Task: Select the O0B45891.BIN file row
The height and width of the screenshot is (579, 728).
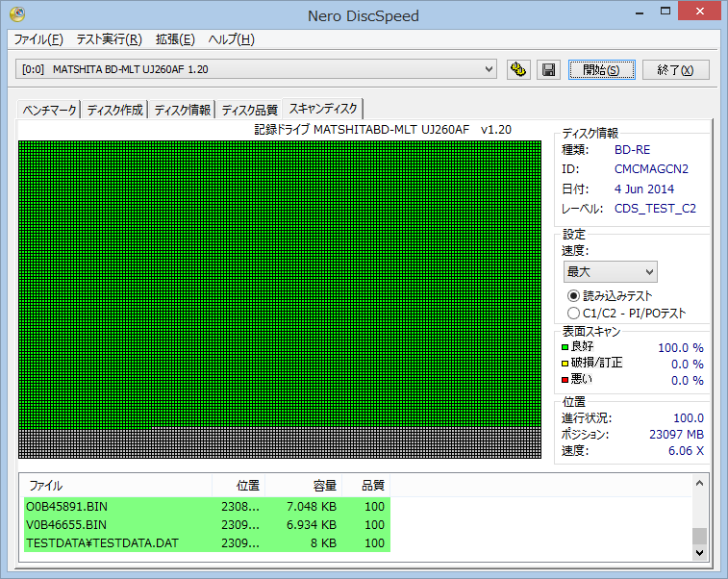Action: [x=207, y=506]
